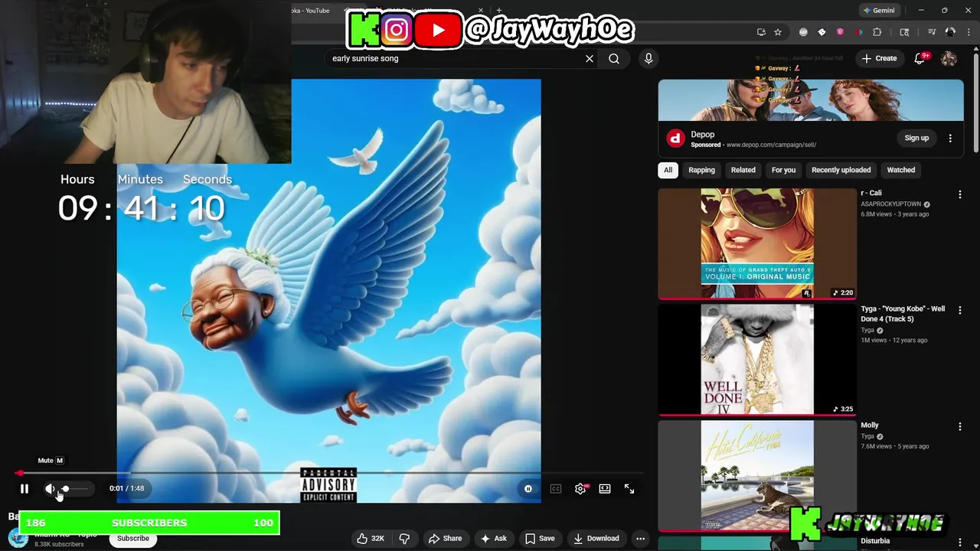Share this video
Image resolution: width=980 pixels, height=551 pixels.
pos(445,538)
